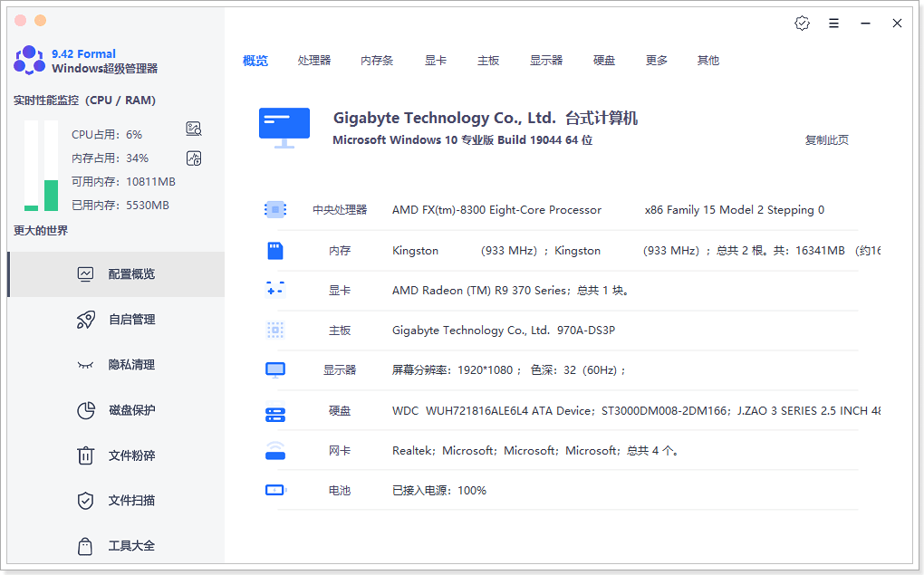The height and width of the screenshot is (575, 924).
Task: Click the 970A-DS3P motherboard model text
Action: click(x=586, y=330)
